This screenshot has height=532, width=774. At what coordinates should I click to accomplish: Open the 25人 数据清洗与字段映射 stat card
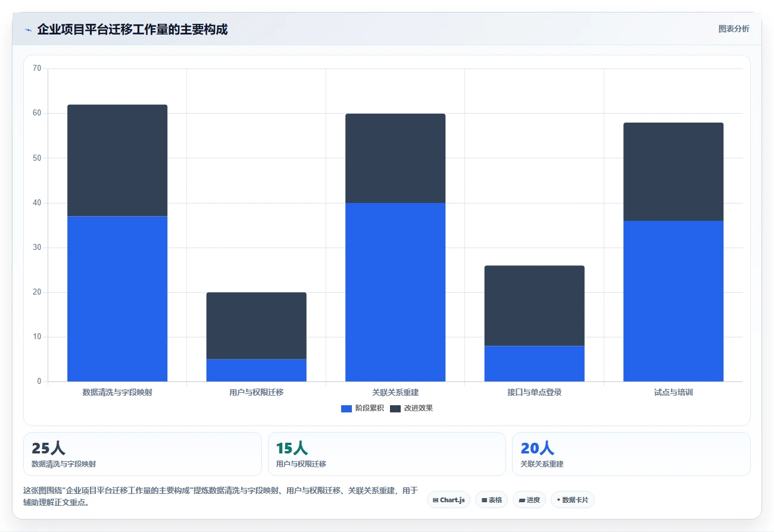142,454
